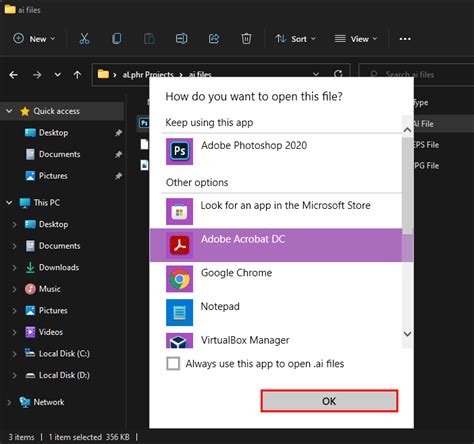
Task: Click the Share icon in toolbar
Action: point(214,39)
